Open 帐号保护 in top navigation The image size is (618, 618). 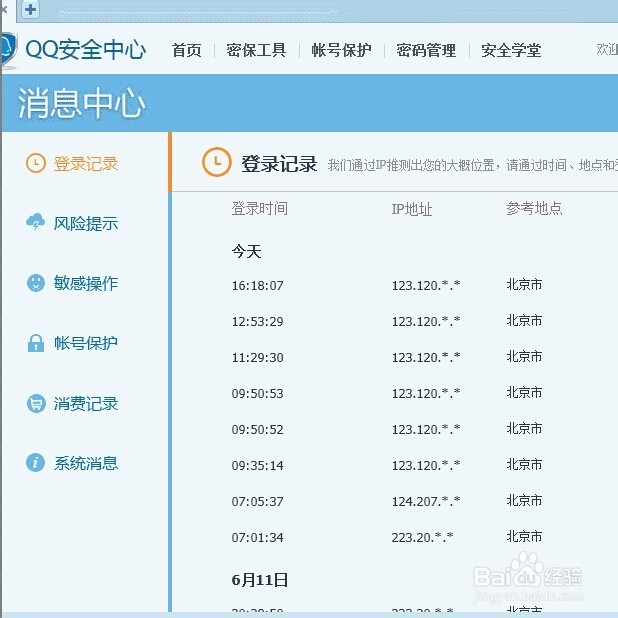[341, 50]
